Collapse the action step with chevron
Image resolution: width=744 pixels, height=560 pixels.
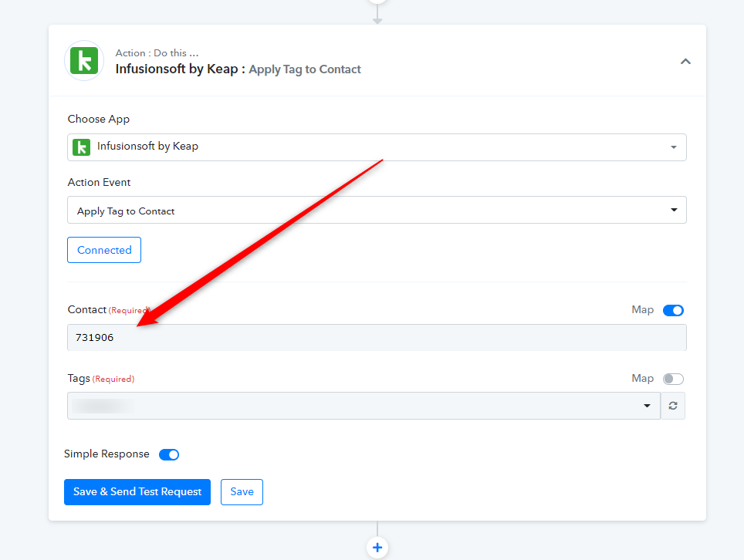click(x=685, y=62)
